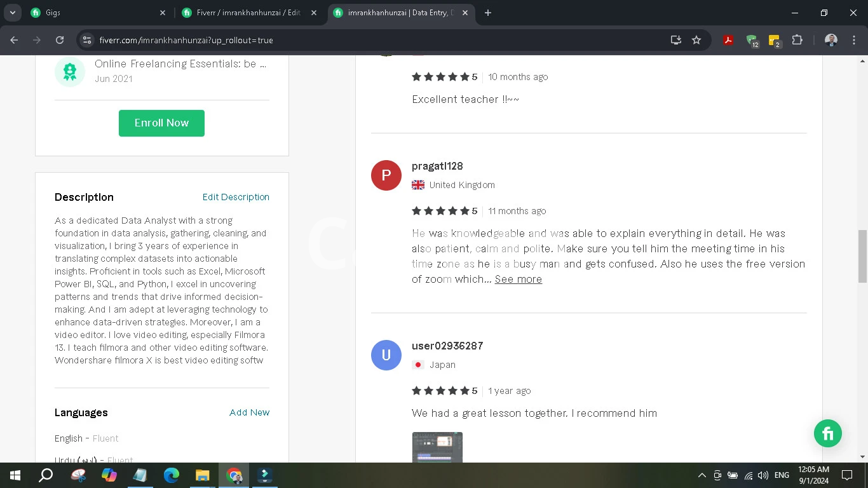Show hidden system tray icons
The height and width of the screenshot is (488, 868).
(702, 475)
